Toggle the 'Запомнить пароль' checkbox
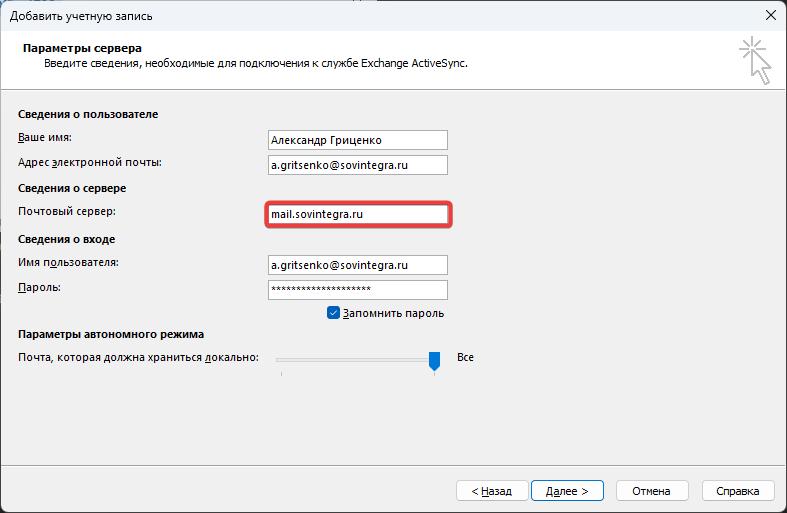Viewport: 787px width, 513px height. coord(334,313)
